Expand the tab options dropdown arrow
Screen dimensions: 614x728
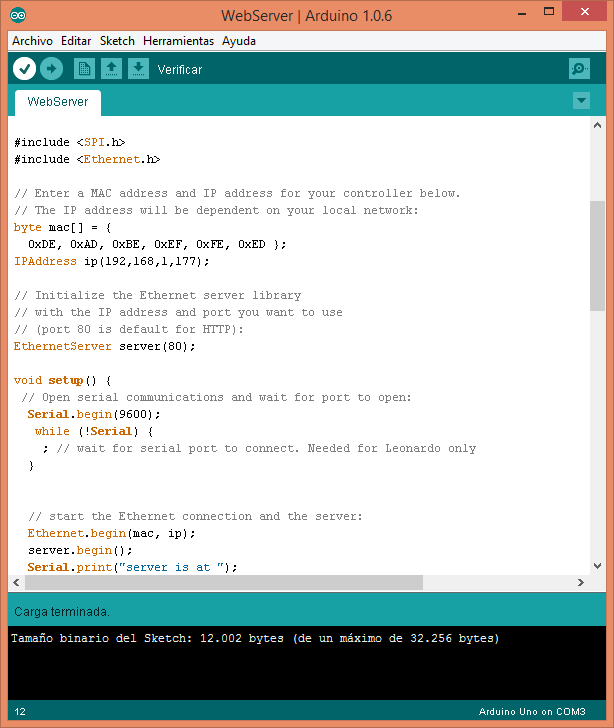(x=581, y=100)
